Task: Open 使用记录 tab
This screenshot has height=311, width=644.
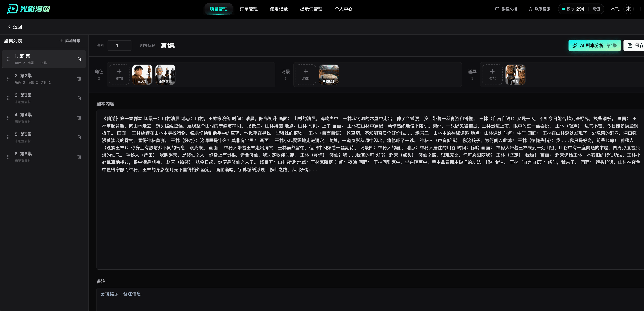Action: pyautogui.click(x=279, y=9)
